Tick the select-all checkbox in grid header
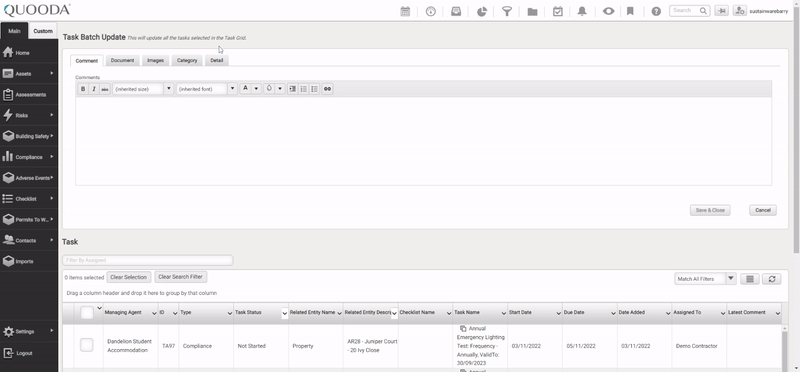The width and height of the screenshot is (800, 372). coord(87,312)
